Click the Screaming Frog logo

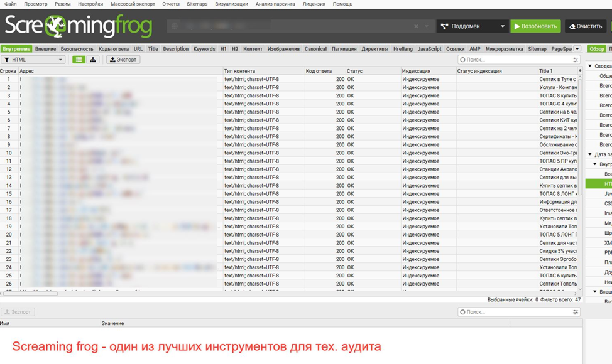[78, 26]
